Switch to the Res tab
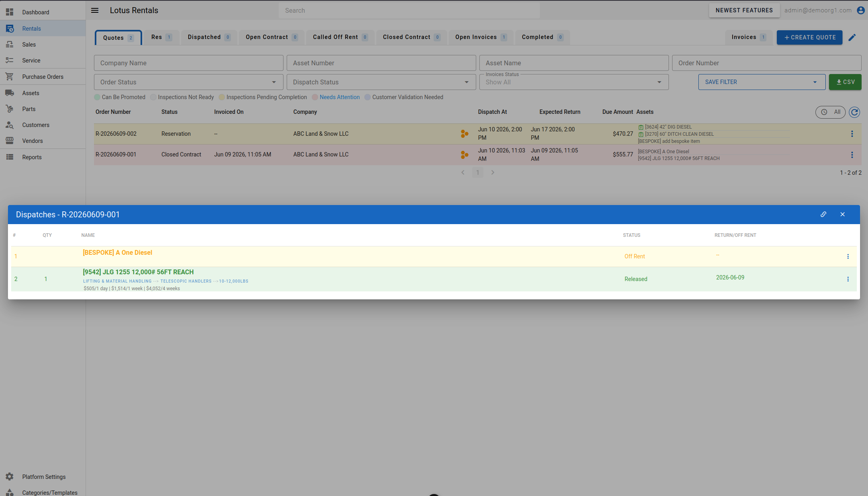 coord(161,37)
